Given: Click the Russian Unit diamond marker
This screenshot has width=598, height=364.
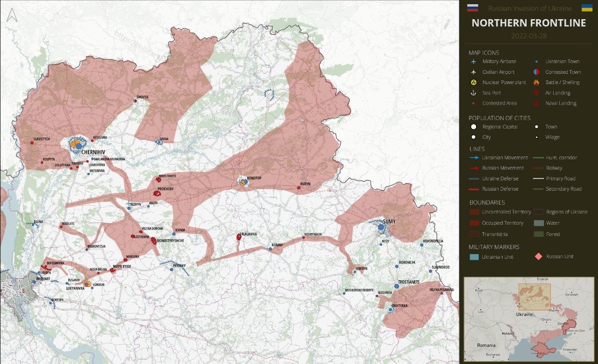Looking at the screenshot, I should point(538,257).
